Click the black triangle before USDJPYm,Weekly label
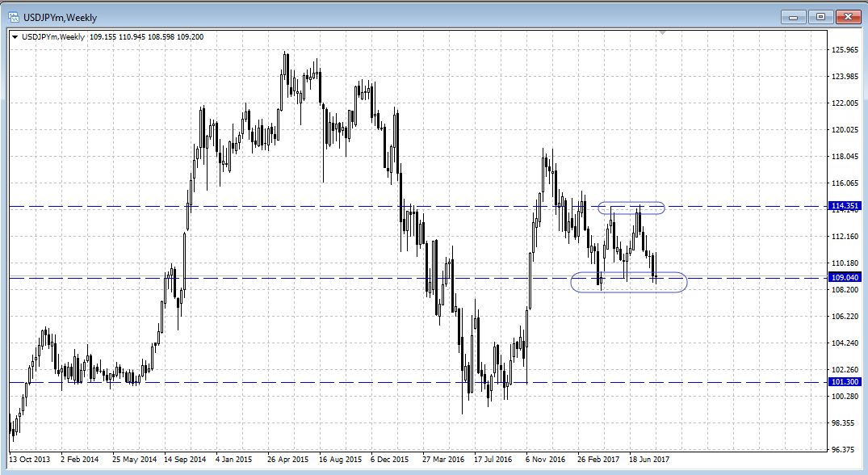The image size is (868, 475). tap(15, 36)
